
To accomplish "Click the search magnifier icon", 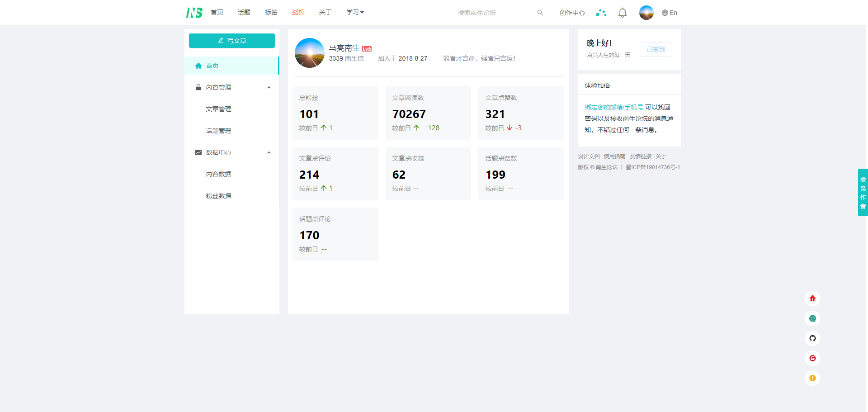I will click(x=540, y=13).
